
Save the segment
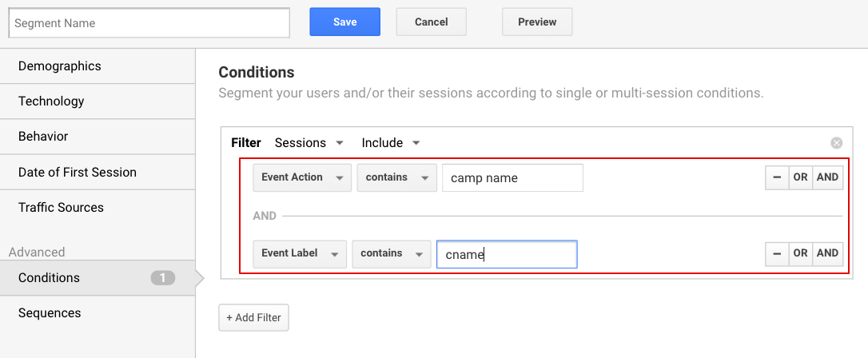(344, 22)
